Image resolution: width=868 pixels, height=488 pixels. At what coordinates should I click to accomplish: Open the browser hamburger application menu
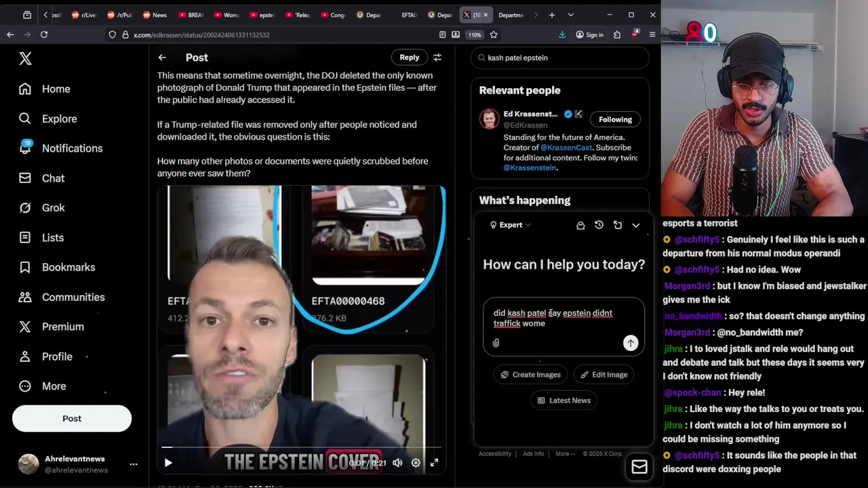click(652, 35)
